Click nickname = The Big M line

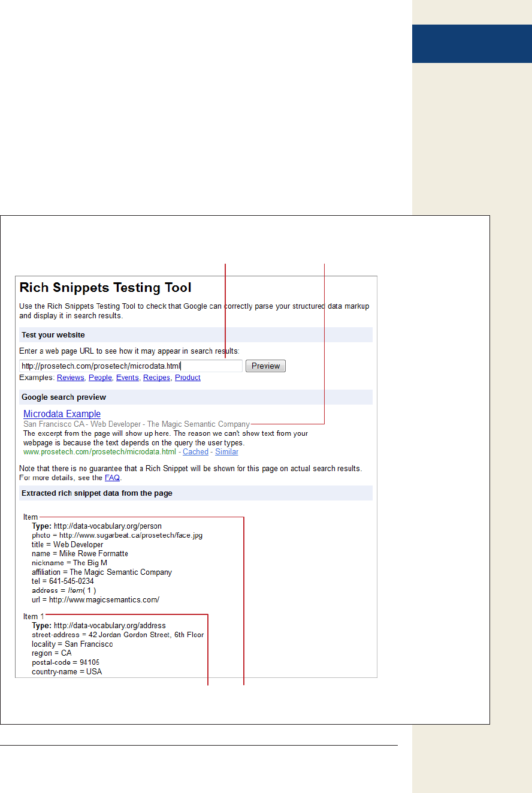click(69, 563)
